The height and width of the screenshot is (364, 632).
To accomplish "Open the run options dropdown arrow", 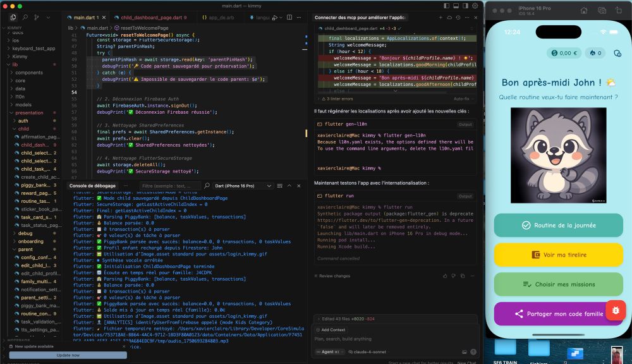I will coord(281,17).
